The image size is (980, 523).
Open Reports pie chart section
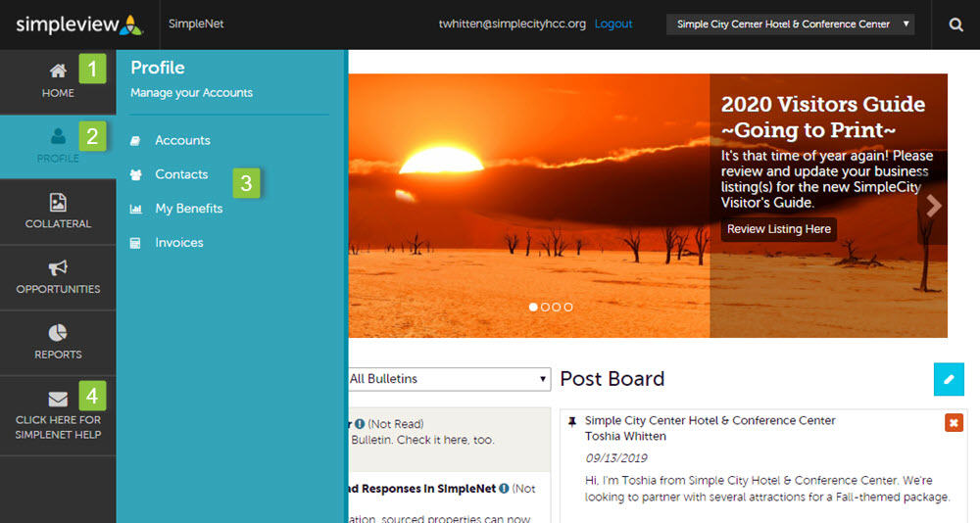tap(58, 343)
